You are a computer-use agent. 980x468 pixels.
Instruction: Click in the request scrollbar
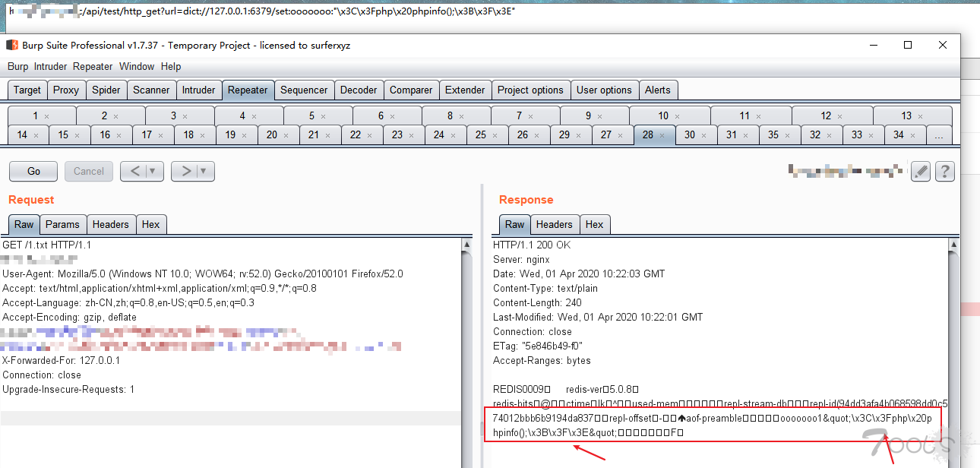coord(467,353)
